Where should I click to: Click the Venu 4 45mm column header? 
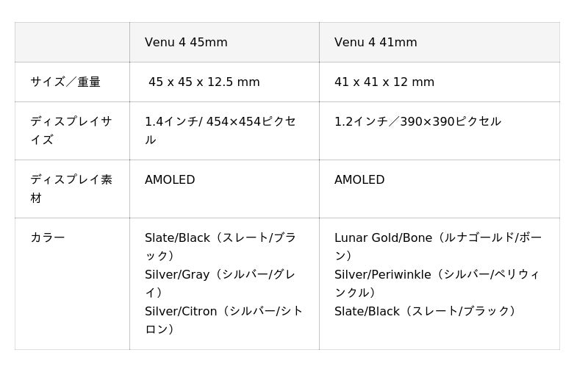(186, 43)
